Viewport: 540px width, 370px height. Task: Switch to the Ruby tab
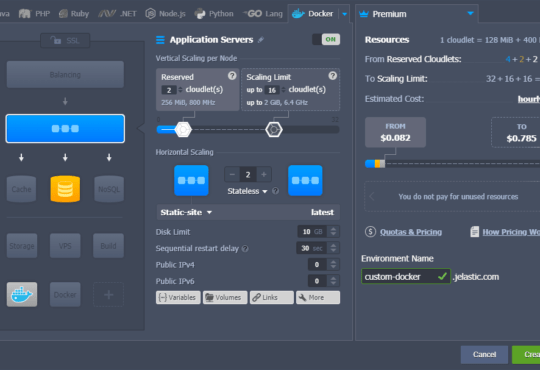point(74,14)
